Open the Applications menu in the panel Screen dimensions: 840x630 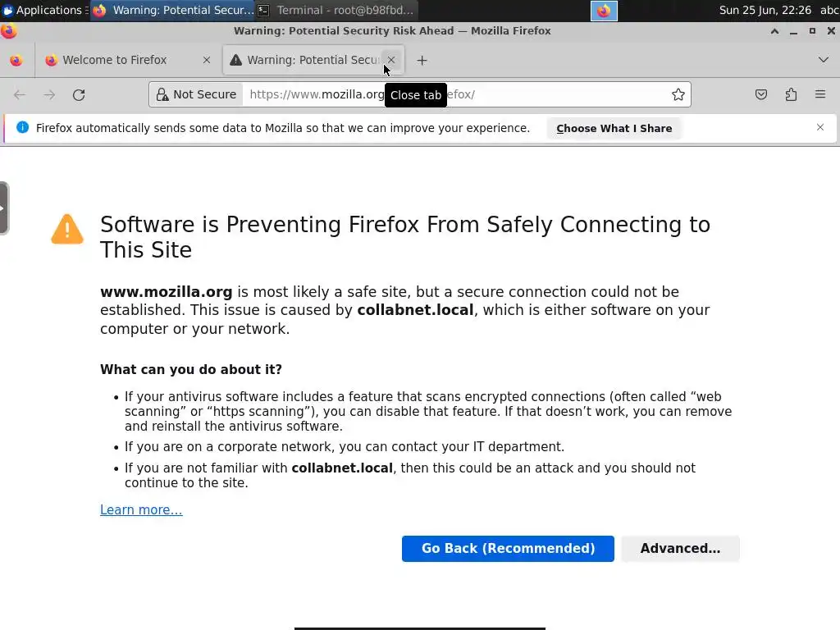43,10
